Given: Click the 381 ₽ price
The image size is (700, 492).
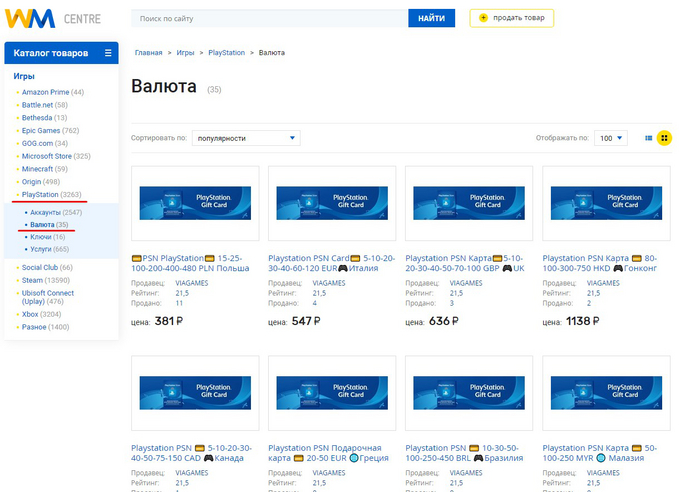Looking at the screenshot, I should pyautogui.click(x=169, y=321).
